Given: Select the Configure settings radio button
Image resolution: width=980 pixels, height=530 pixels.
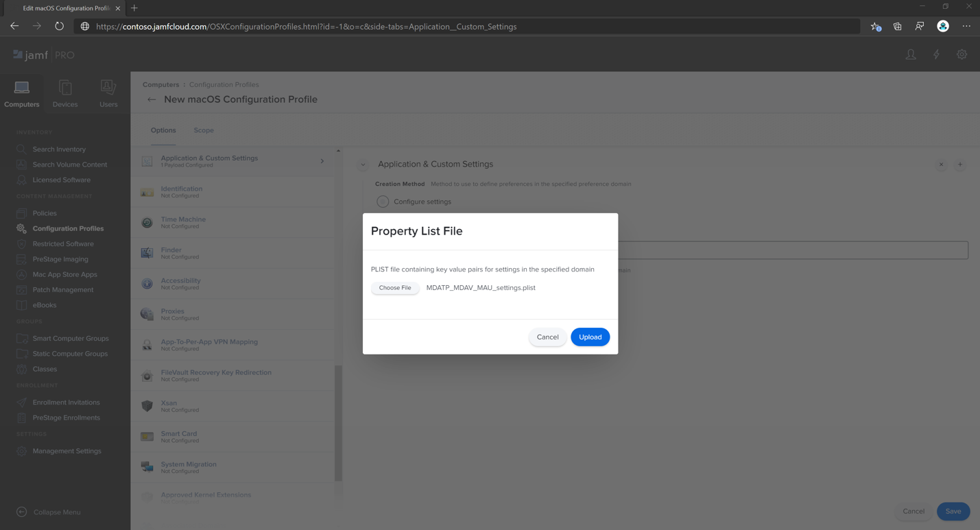Looking at the screenshot, I should 383,202.
